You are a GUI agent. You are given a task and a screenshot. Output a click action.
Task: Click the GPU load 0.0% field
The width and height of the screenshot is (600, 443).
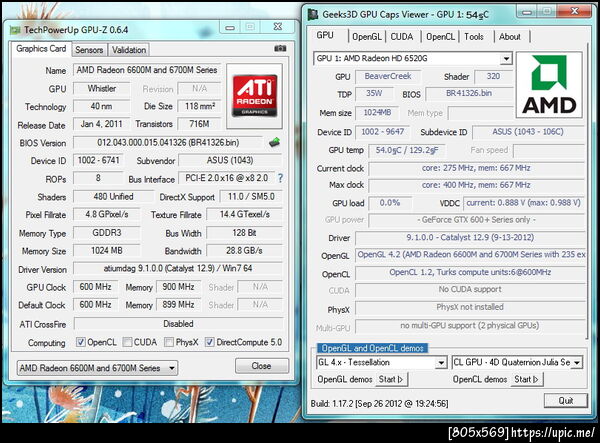click(390, 203)
